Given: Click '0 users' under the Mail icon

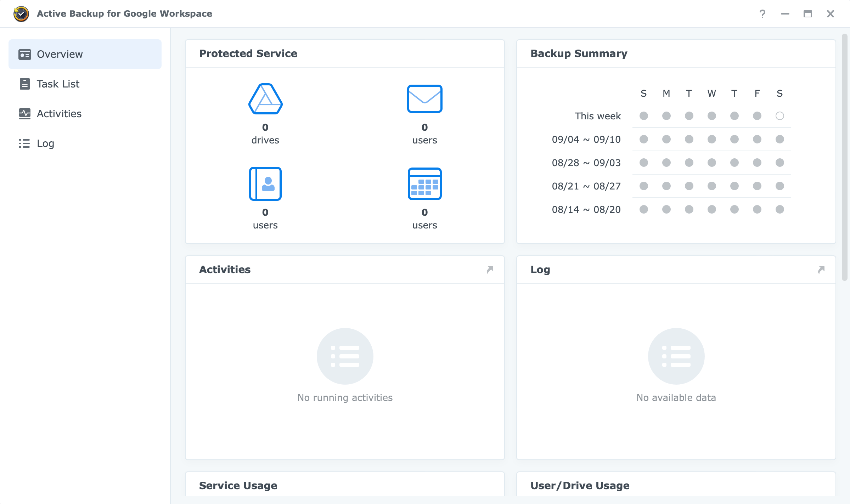Looking at the screenshot, I should [424, 134].
